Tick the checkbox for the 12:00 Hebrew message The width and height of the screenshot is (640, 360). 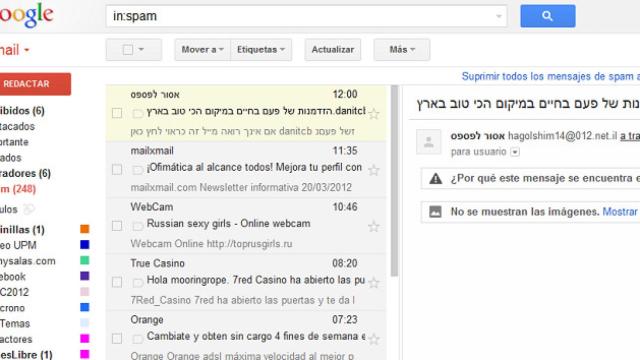(x=117, y=113)
